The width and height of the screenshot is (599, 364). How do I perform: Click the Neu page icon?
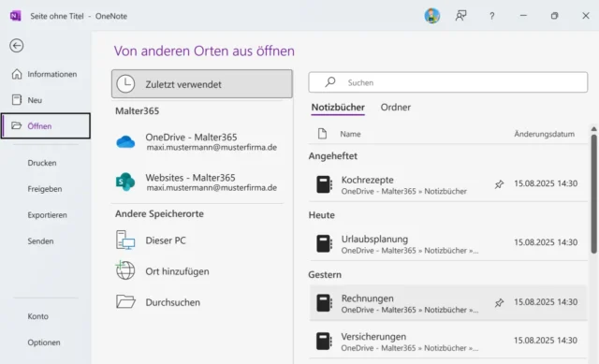click(17, 100)
